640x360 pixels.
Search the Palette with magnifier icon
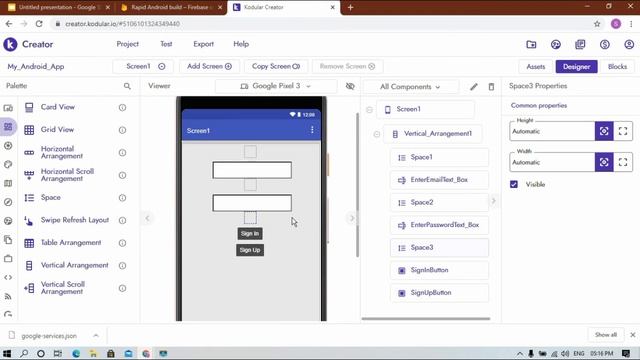tap(127, 86)
